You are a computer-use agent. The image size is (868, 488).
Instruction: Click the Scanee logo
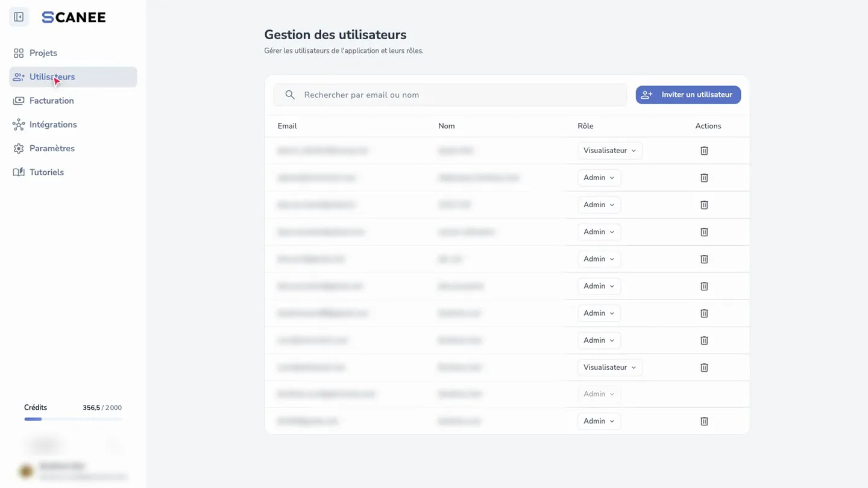(x=74, y=17)
